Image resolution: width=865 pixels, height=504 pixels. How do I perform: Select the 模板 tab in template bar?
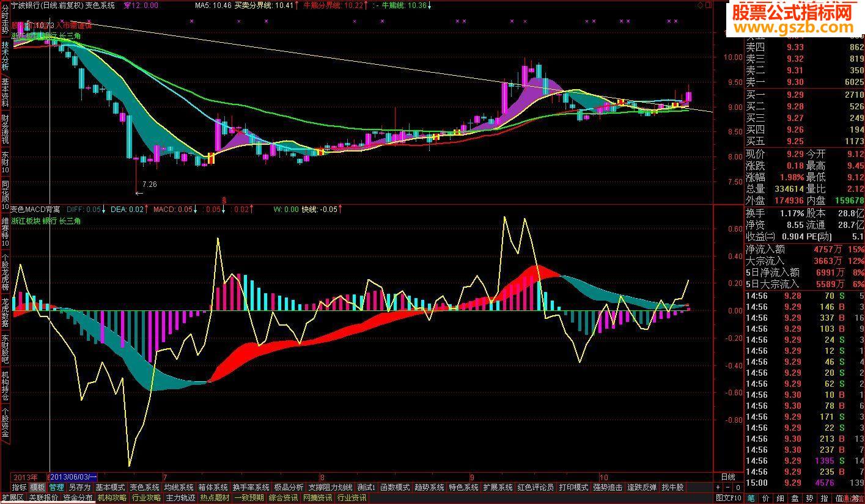click(38, 488)
